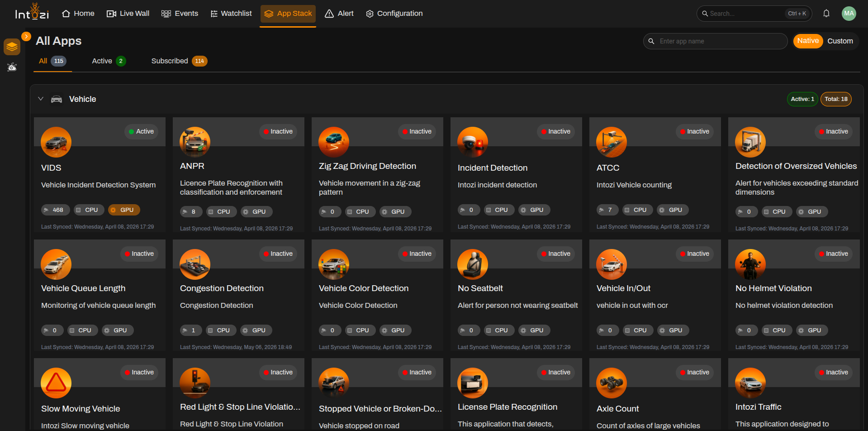Click the layers stack sidebar icon
Screen dimensions: 868x431
point(12,47)
